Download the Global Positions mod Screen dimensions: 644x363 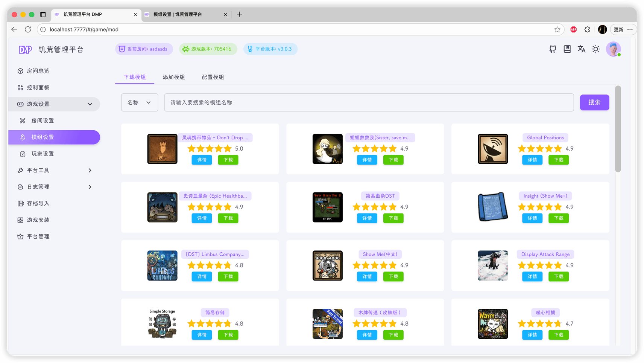point(559,160)
